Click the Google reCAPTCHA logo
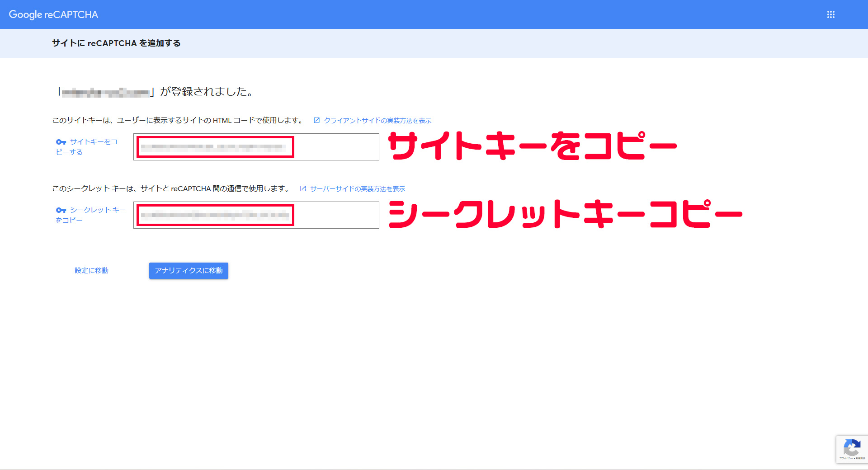Image resolution: width=868 pixels, height=470 pixels. (53, 14)
